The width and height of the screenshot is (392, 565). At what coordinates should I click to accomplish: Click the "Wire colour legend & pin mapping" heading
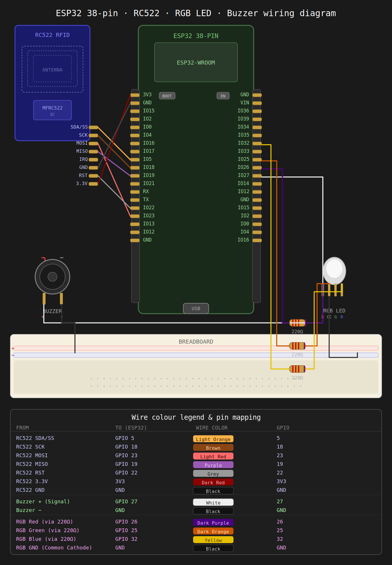(196, 417)
